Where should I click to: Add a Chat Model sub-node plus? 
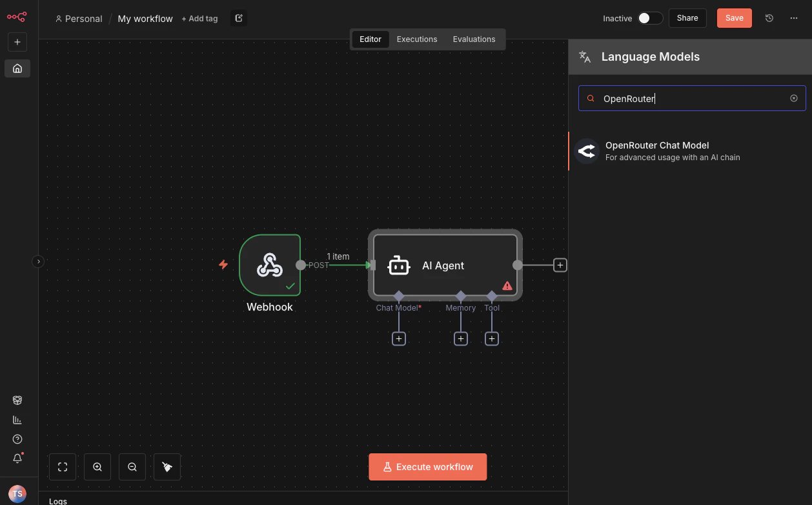pos(399,338)
